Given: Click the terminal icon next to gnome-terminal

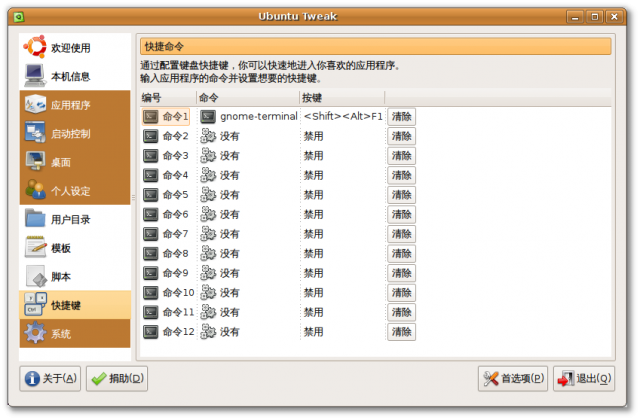Looking at the screenshot, I should coord(208,117).
